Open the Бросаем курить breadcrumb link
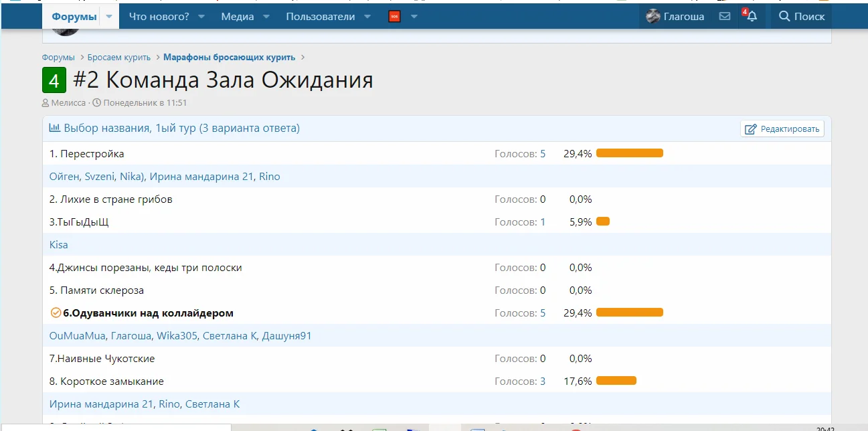Screen dimensions: 868x431 tap(119, 58)
